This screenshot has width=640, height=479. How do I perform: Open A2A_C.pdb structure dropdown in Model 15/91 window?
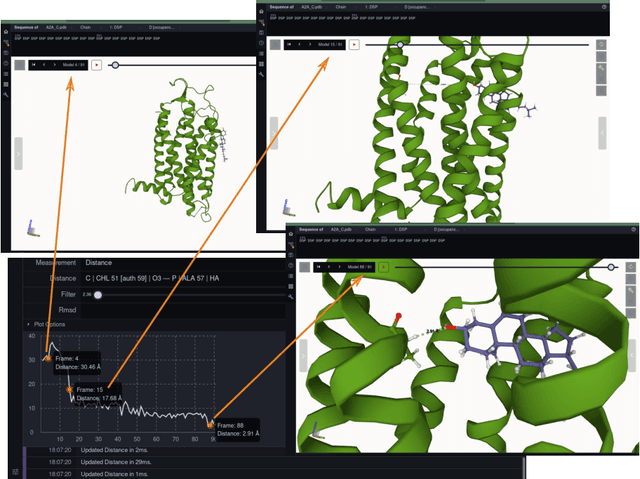pyautogui.click(x=311, y=7)
